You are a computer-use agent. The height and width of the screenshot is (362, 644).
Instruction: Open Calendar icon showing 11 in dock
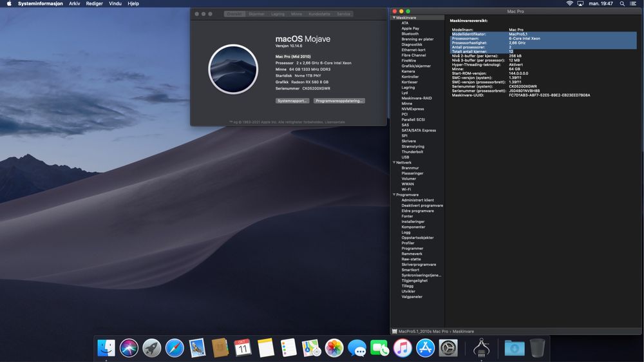click(x=243, y=348)
